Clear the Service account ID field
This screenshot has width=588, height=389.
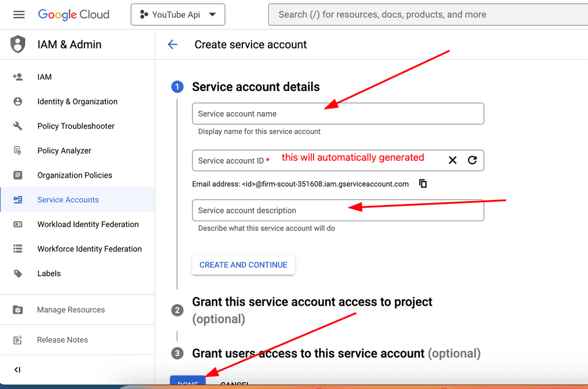point(452,160)
